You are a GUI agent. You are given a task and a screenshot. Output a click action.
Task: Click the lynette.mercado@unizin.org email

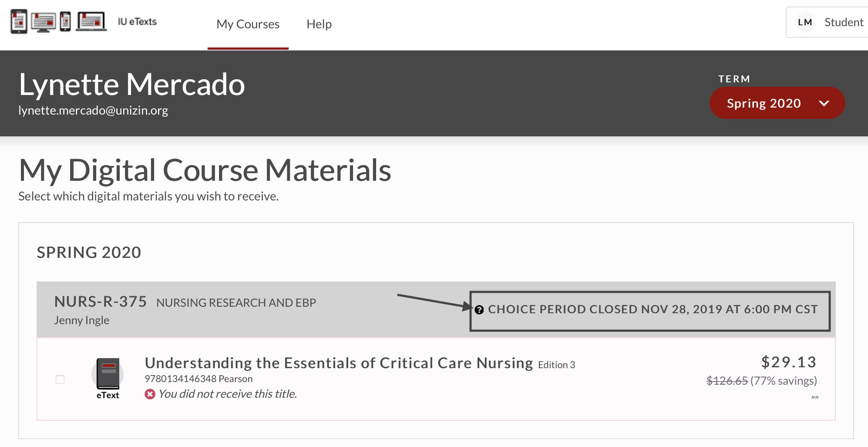pyautogui.click(x=93, y=111)
